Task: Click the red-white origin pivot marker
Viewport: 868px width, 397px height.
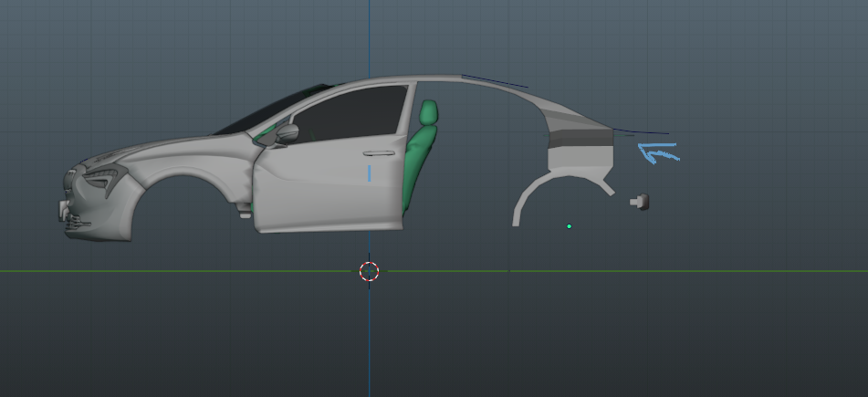Action: (x=370, y=271)
